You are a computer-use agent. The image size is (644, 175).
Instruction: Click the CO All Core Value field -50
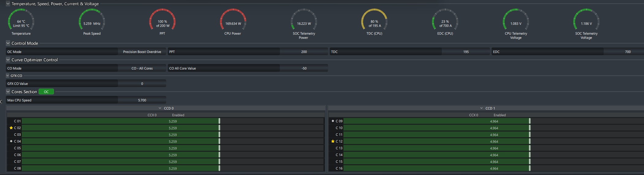tap(304, 68)
